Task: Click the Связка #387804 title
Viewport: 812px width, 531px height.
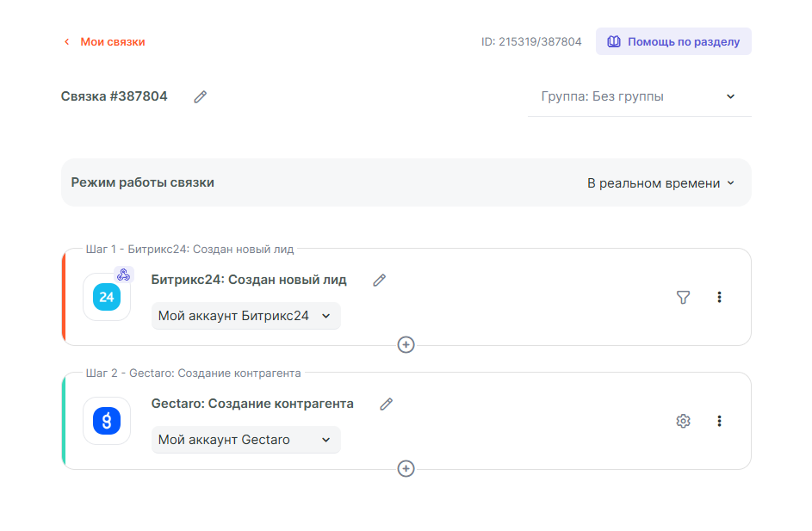Action: click(x=115, y=96)
